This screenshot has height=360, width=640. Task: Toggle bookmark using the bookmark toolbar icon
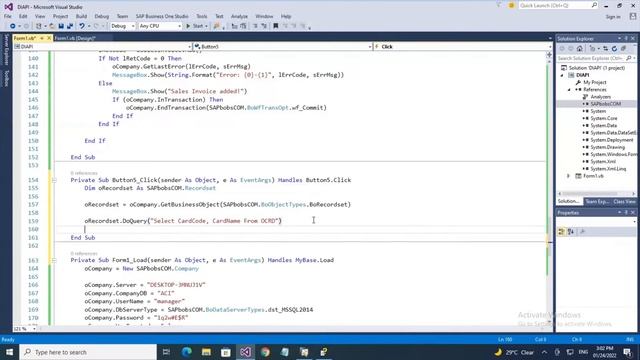(x=276, y=26)
